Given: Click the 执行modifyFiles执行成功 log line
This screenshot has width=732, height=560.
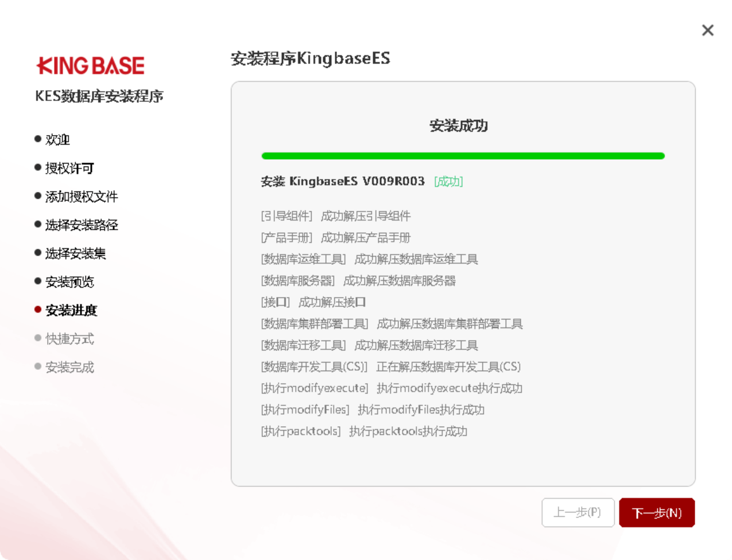Looking at the screenshot, I should (x=421, y=410).
